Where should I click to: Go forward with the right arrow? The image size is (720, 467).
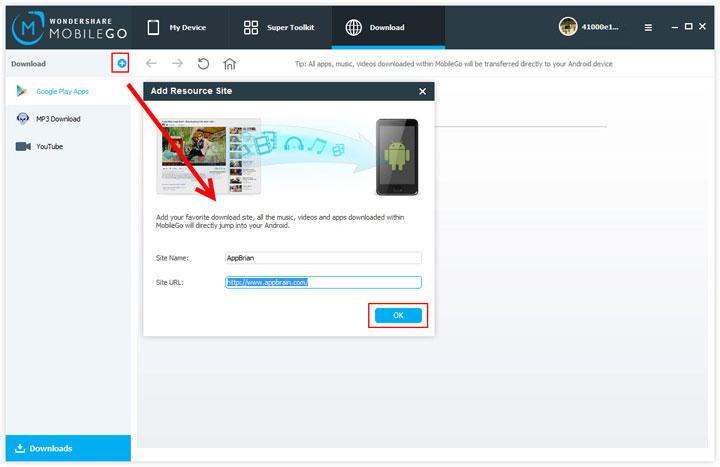coord(177,63)
